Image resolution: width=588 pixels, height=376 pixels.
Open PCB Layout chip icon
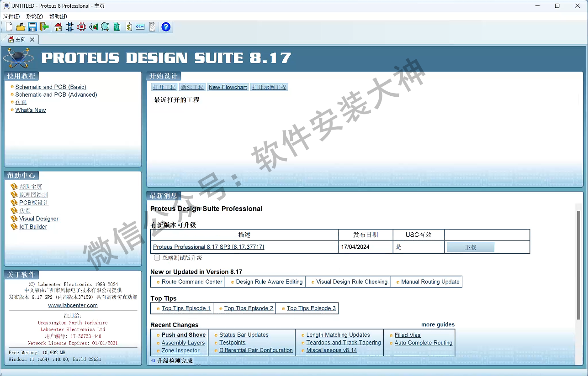(81, 27)
